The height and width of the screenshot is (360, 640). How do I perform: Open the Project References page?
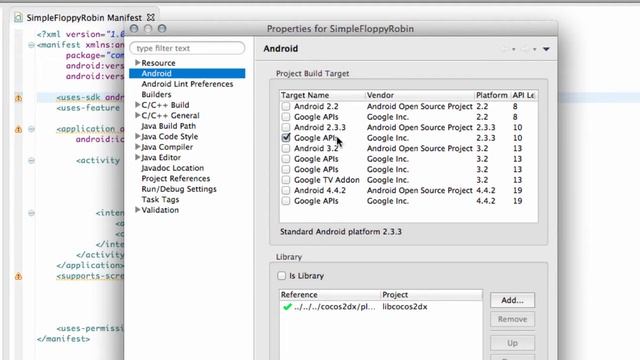pyautogui.click(x=176, y=178)
